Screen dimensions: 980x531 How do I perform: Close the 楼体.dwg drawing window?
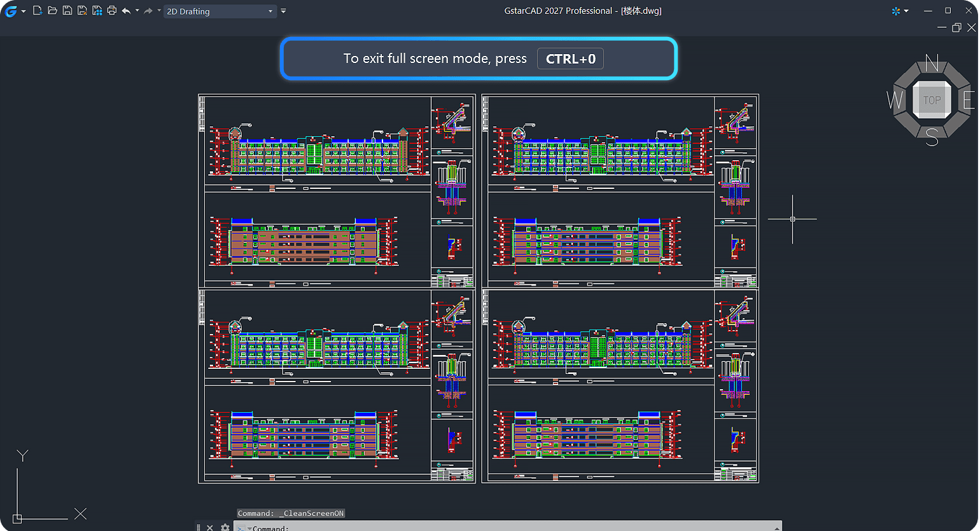pos(971,28)
